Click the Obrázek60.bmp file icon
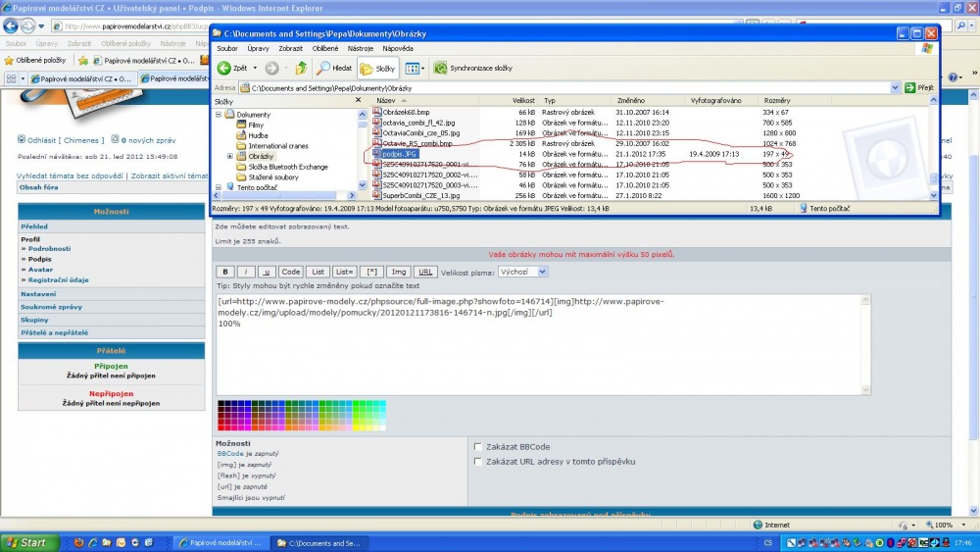Viewport: 980px width, 552px height. click(377, 112)
